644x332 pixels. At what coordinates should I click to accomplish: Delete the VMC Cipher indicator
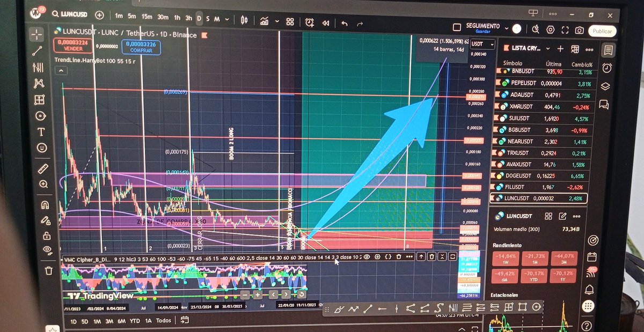coord(399,257)
